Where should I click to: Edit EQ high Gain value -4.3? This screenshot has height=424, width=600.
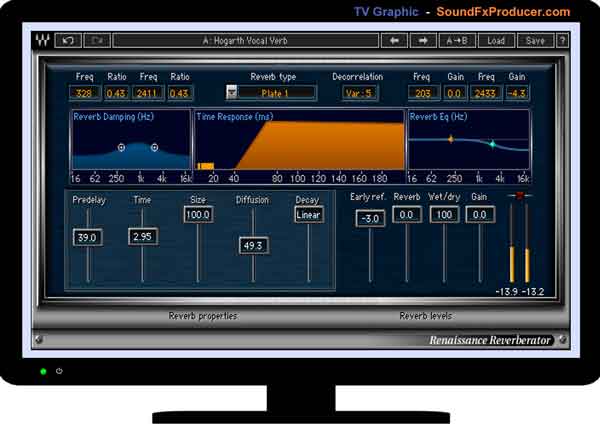pos(517,93)
